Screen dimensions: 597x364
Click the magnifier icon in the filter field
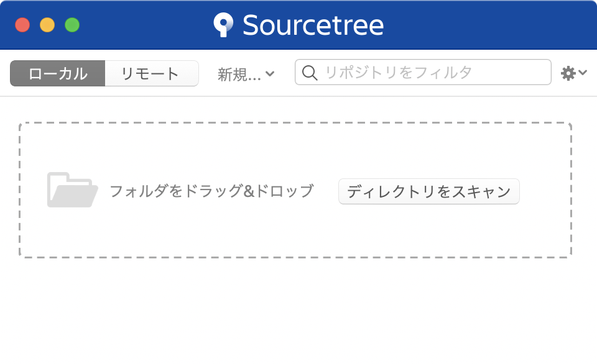pyautogui.click(x=309, y=72)
